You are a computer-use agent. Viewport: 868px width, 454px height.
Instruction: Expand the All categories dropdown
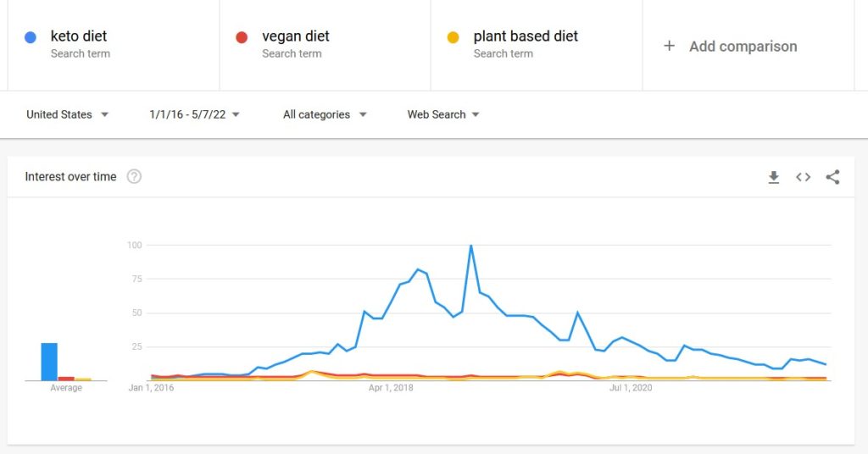(x=325, y=114)
